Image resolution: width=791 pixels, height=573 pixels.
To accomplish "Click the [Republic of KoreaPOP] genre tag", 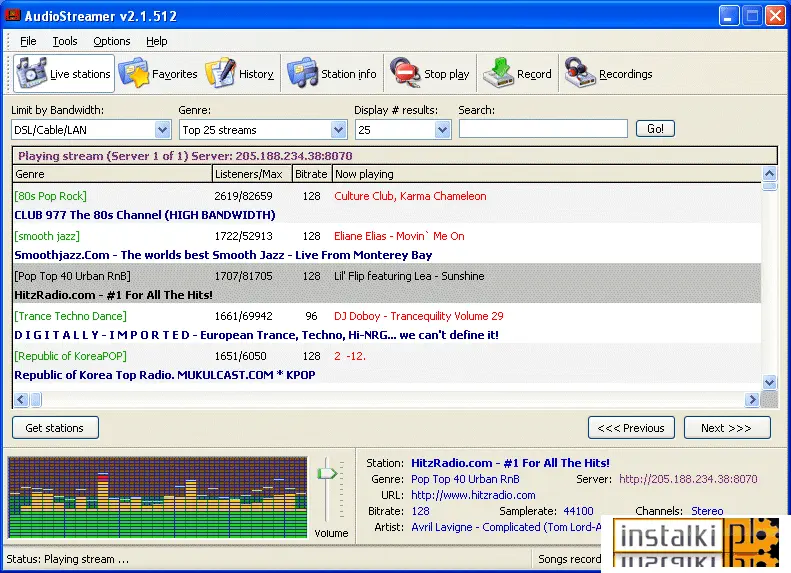I will [71, 356].
